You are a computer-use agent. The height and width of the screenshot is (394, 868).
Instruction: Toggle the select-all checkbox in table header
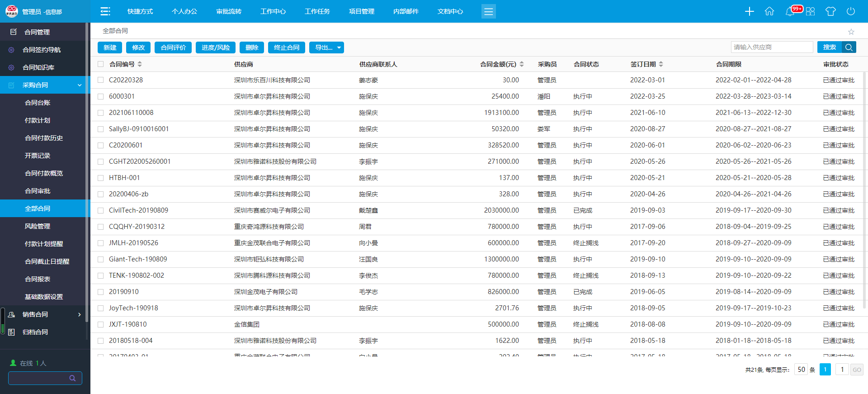[101, 64]
